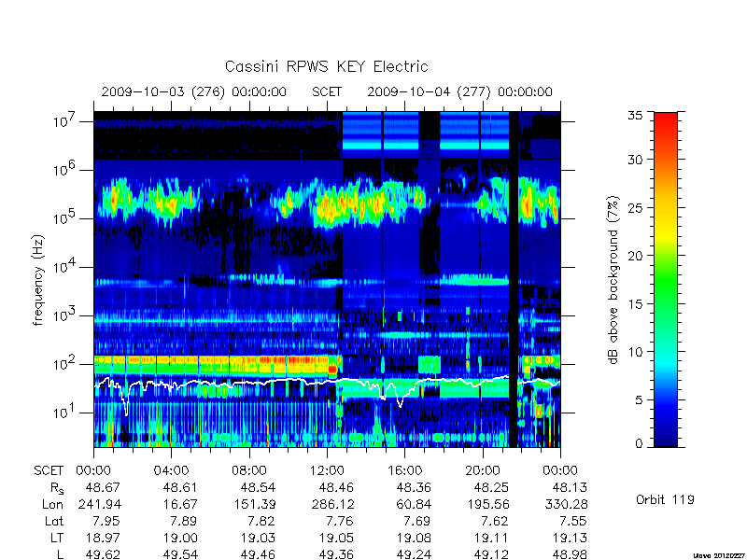Click the LT value '18.97'
Viewport: 747px width, 560px height.
pos(103,538)
